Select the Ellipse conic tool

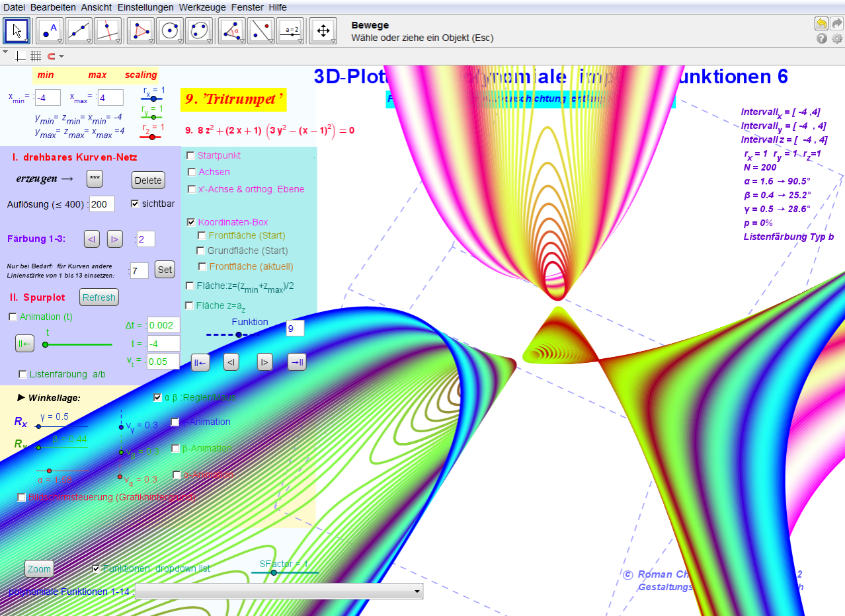pyautogui.click(x=198, y=30)
